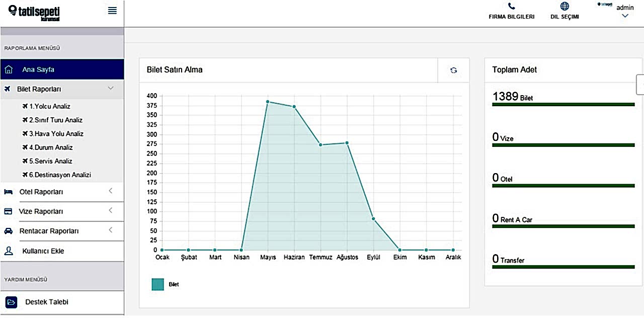Click the Kullanıcı Ekle user icon

click(9, 251)
